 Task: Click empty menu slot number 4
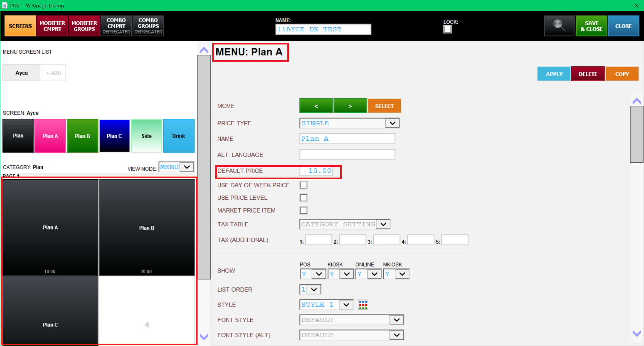point(147,310)
